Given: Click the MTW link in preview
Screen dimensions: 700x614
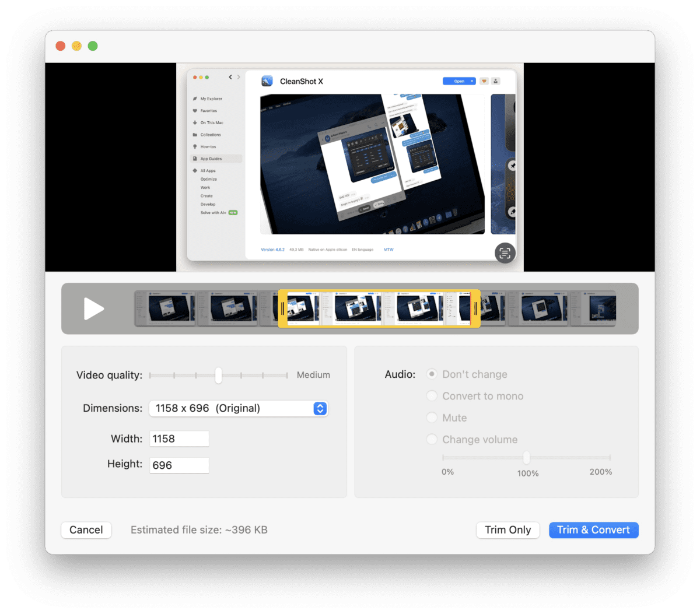Looking at the screenshot, I should (x=388, y=250).
